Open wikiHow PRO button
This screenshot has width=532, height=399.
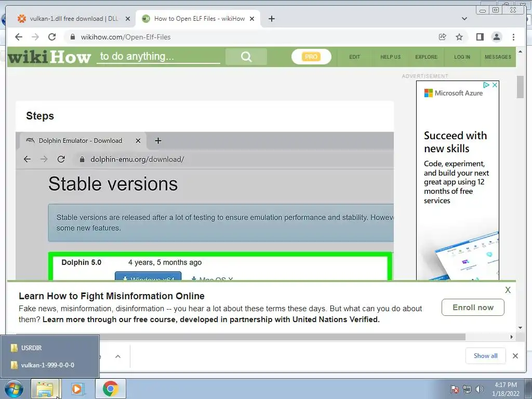pos(311,57)
